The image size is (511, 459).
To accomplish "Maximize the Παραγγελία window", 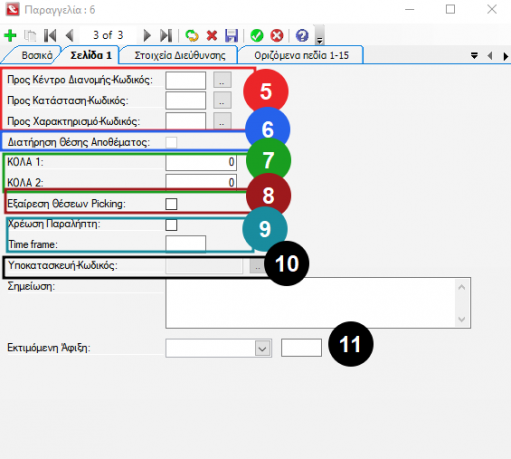I will pos(451,9).
